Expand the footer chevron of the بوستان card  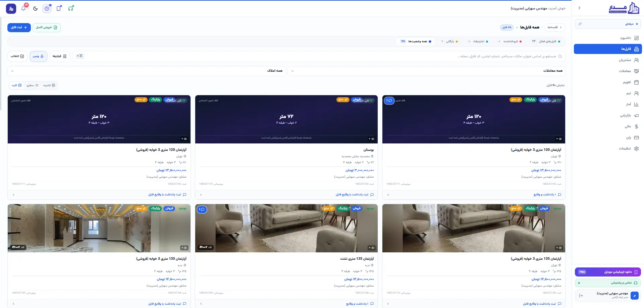(201, 195)
